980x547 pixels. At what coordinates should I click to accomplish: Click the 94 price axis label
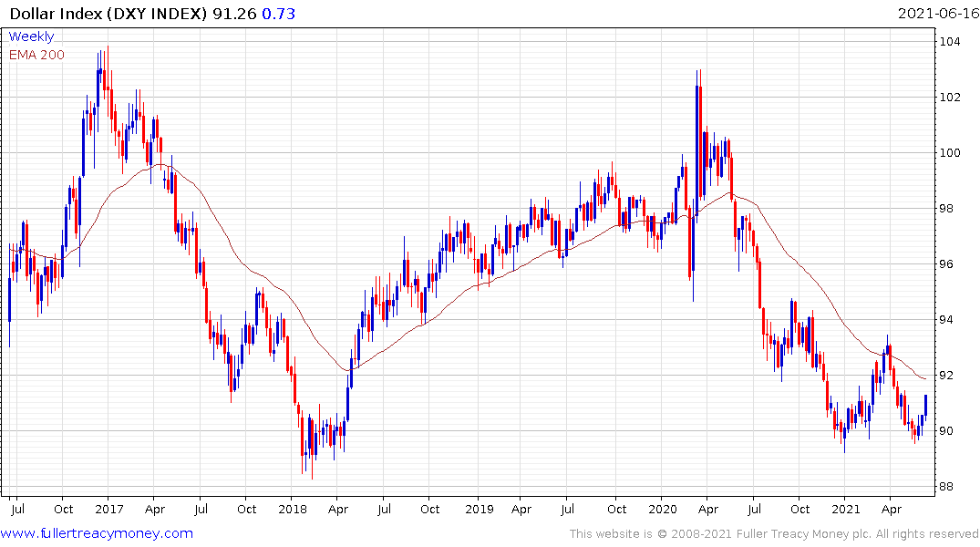pos(946,319)
